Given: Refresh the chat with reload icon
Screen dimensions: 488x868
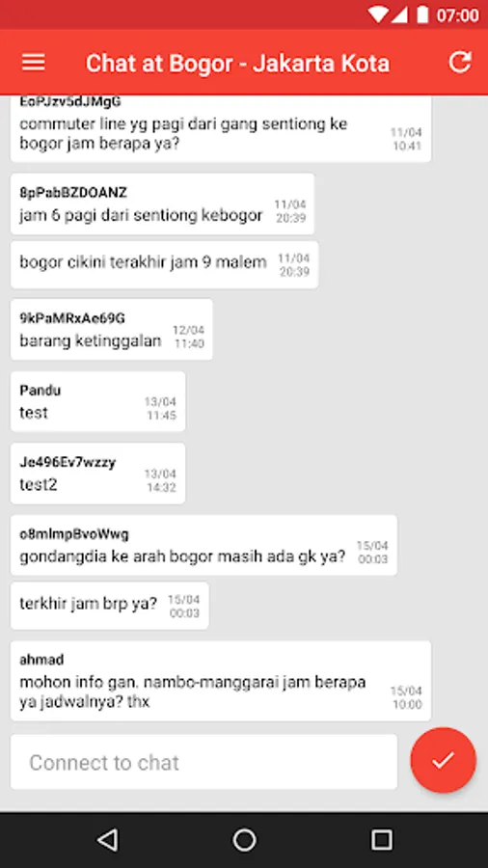Looking at the screenshot, I should pos(460,62).
